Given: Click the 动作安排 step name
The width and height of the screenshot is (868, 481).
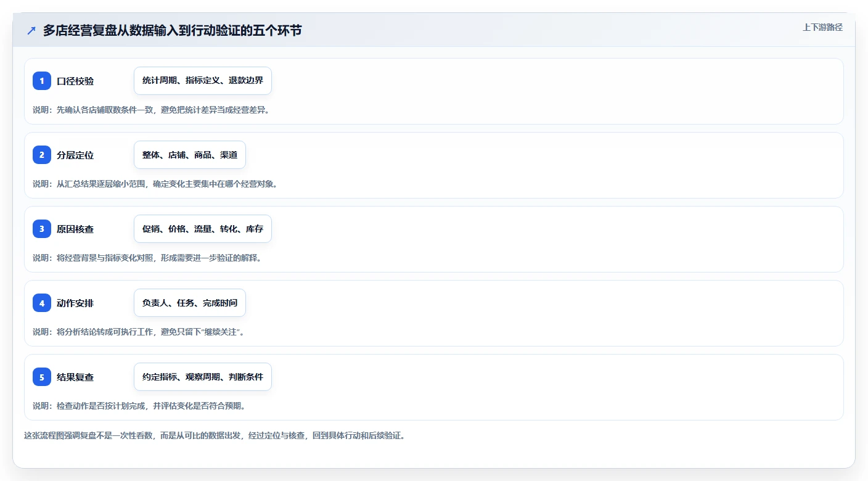Looking at the screenshot, I should [75, 303].
